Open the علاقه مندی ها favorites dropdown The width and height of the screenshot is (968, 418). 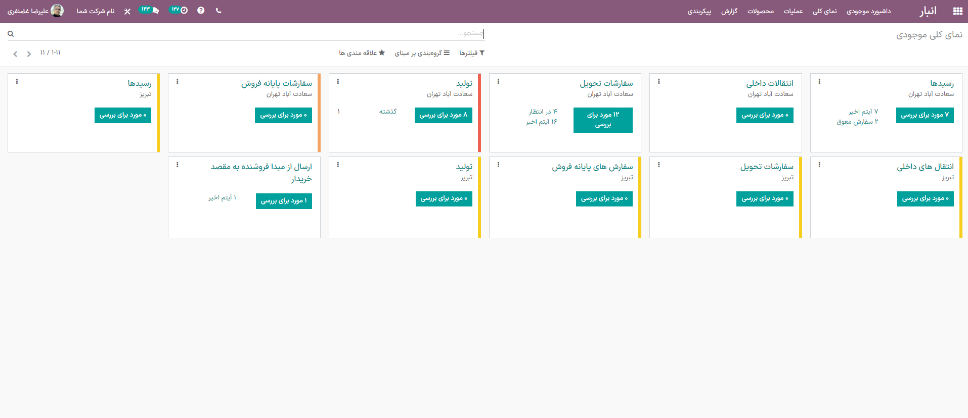pos(362,52)
